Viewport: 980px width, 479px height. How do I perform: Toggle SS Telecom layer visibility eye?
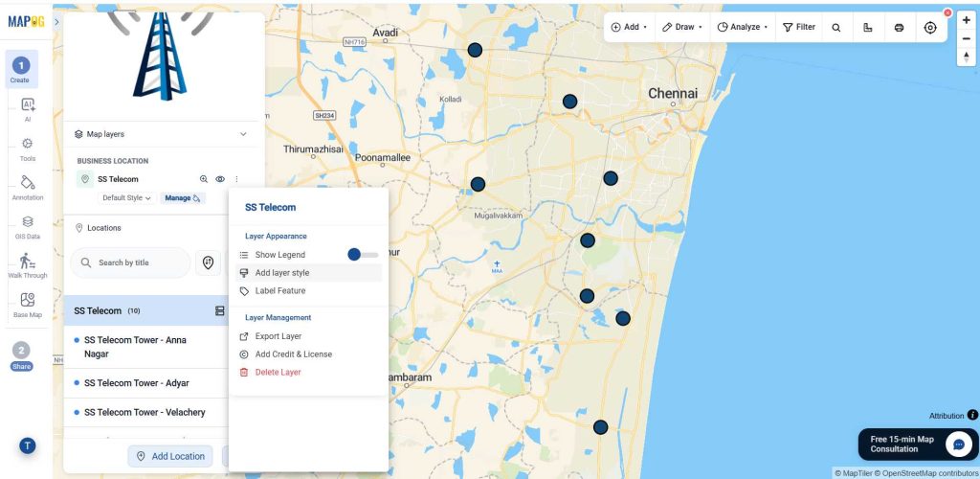(220, 179)
